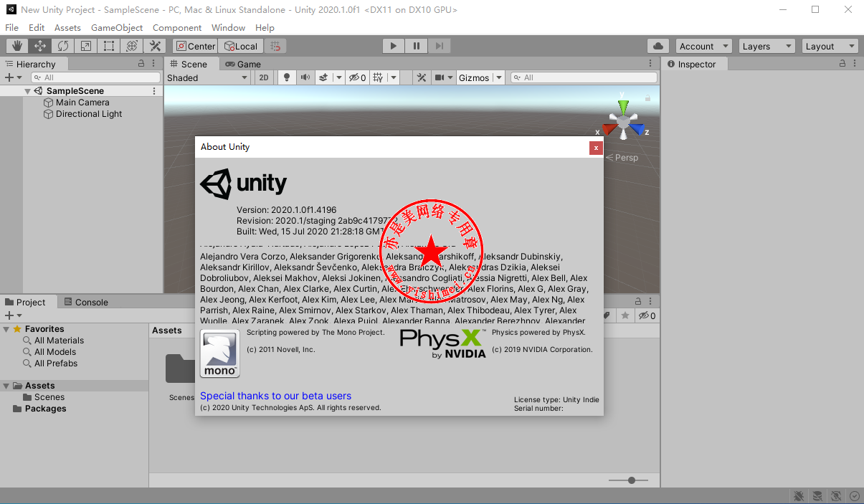Close the About Unity dialog
The width and height of the screenshot is (864, 504).
[x=596, y=148]
